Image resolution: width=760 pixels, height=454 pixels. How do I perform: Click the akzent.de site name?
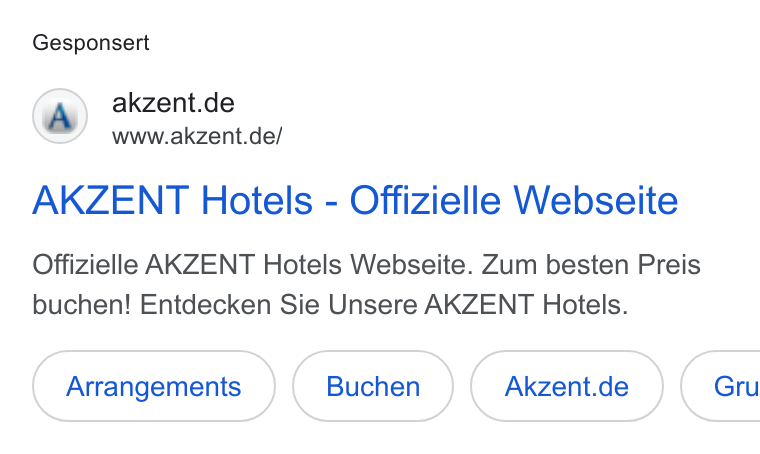tap(173, 103)
